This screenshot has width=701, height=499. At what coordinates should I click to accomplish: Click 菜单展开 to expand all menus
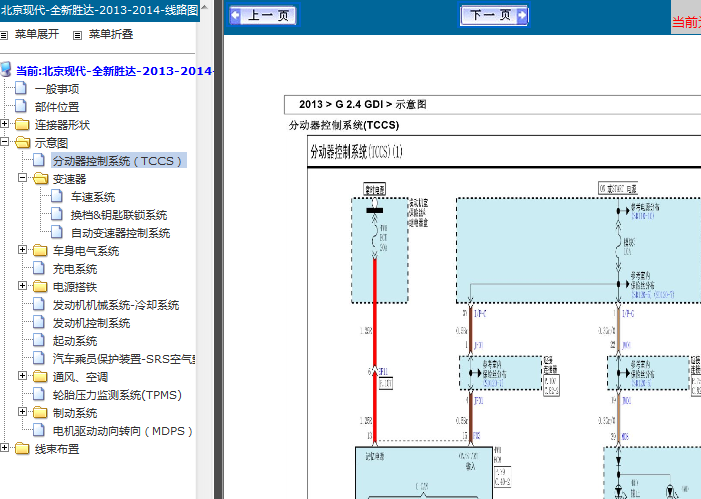(x=37, y=34)
